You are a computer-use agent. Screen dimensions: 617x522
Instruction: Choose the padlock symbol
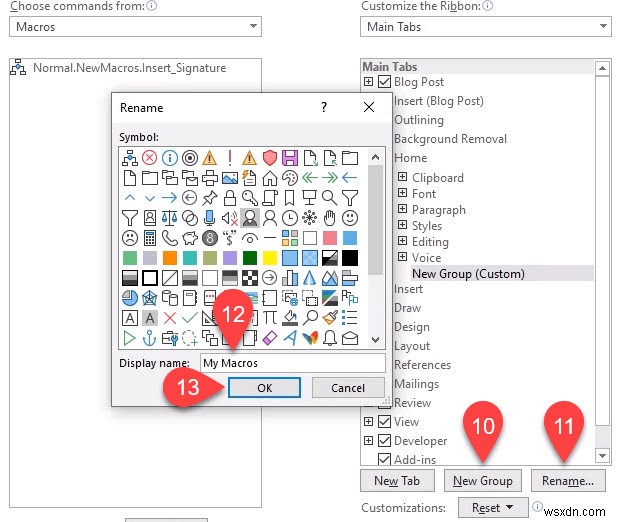(x=230, y=198)
